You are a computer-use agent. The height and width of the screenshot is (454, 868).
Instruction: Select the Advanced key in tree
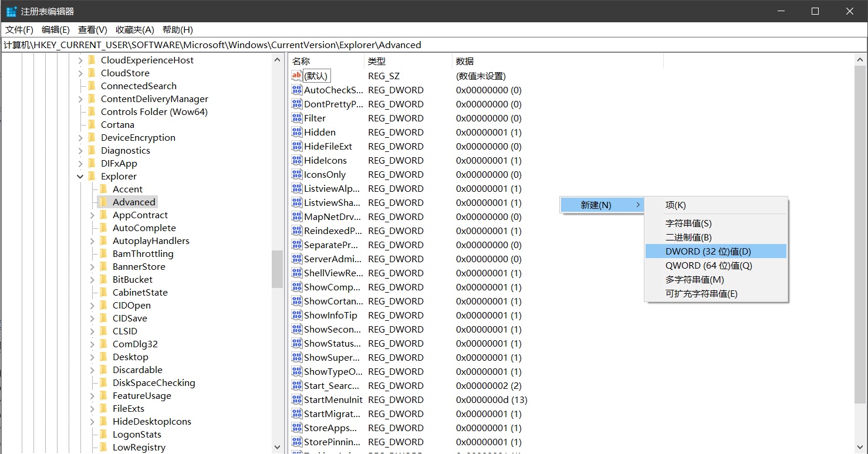[x=134, y=202]
